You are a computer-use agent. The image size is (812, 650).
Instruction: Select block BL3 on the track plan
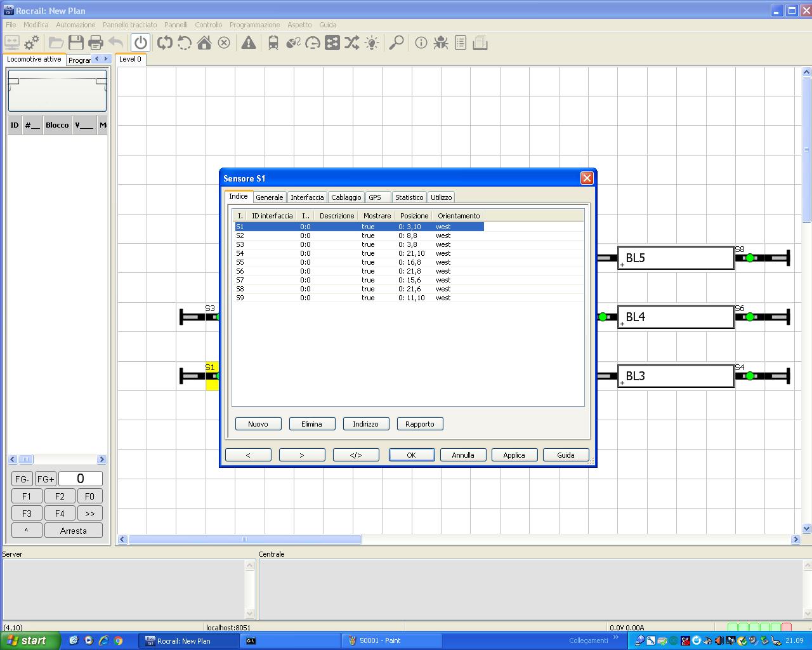pos(676,376)
